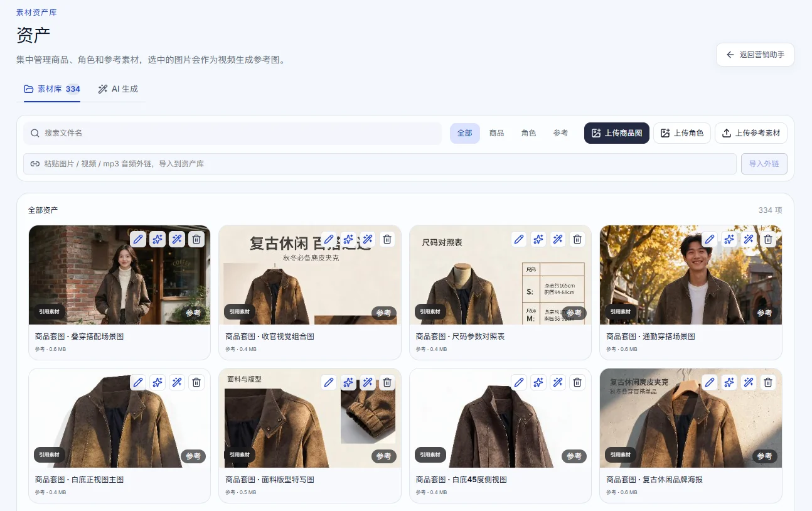Delete 复古休闲品牌海报 with its trash icon
The width and height of the screenshot is (812, 511).
pyautogui.click(x=768, y=382)
